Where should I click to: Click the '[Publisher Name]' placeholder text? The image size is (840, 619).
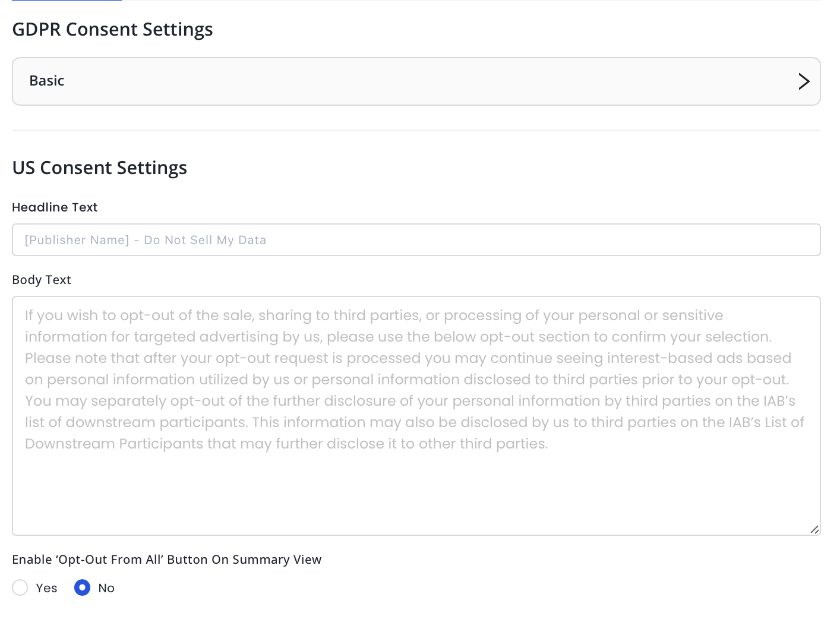pos(77,240)
